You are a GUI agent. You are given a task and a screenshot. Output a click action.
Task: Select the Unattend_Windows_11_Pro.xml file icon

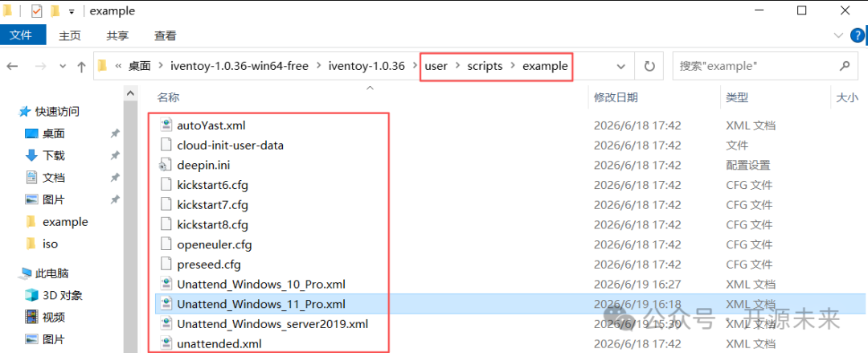tap(166, 304)
